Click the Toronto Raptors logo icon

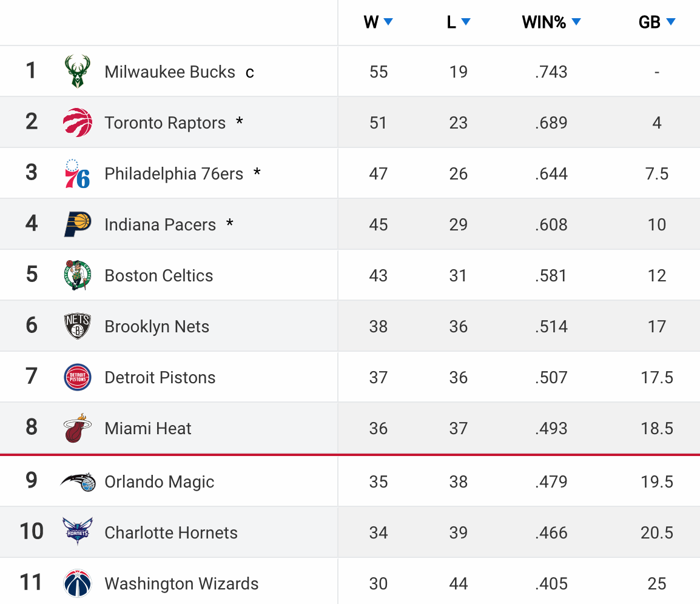tap(78, 122)
